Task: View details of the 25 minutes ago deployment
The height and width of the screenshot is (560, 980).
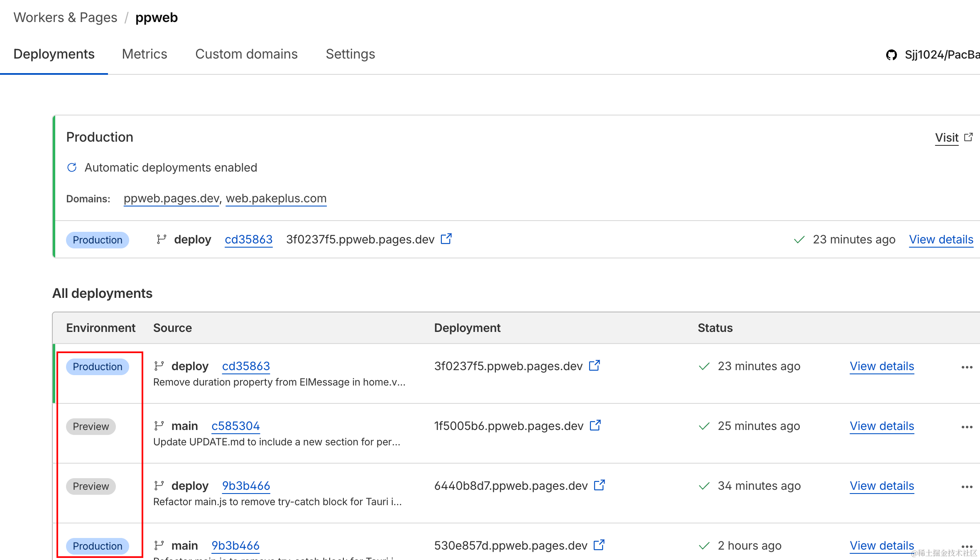Action: point(882,426)
